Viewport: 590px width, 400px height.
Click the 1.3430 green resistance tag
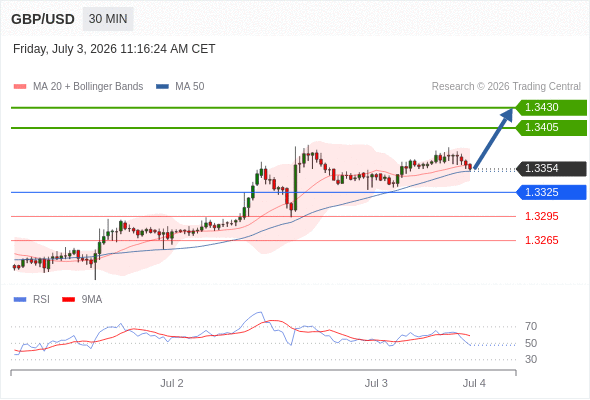pyautogui.click(x=551, y=108)
